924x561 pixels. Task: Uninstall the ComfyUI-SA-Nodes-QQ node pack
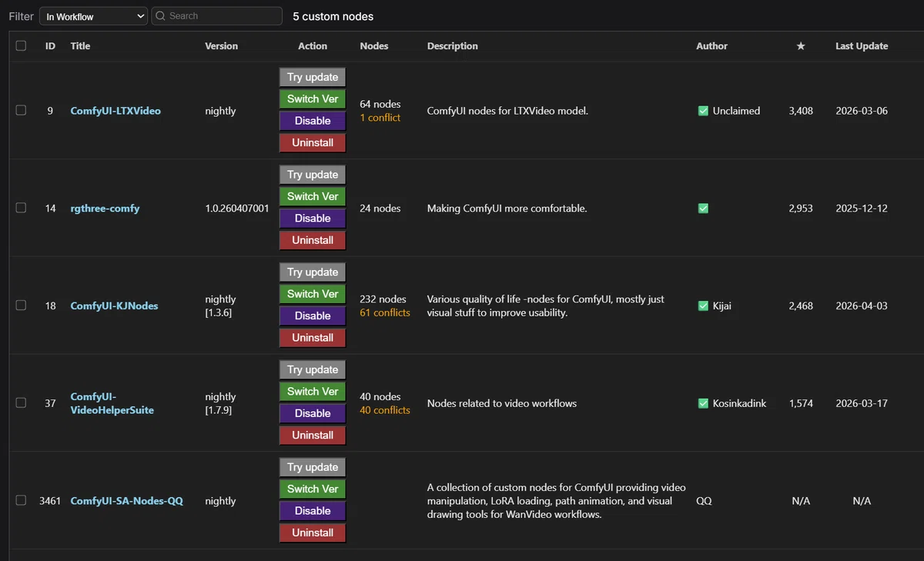tap(313, 533)
